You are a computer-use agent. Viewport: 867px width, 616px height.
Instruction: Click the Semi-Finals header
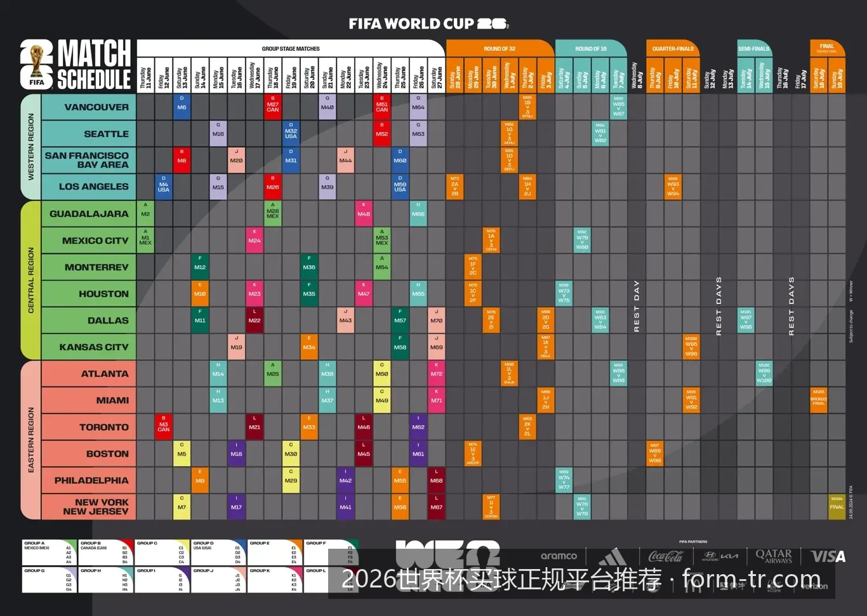coord(754,48)
